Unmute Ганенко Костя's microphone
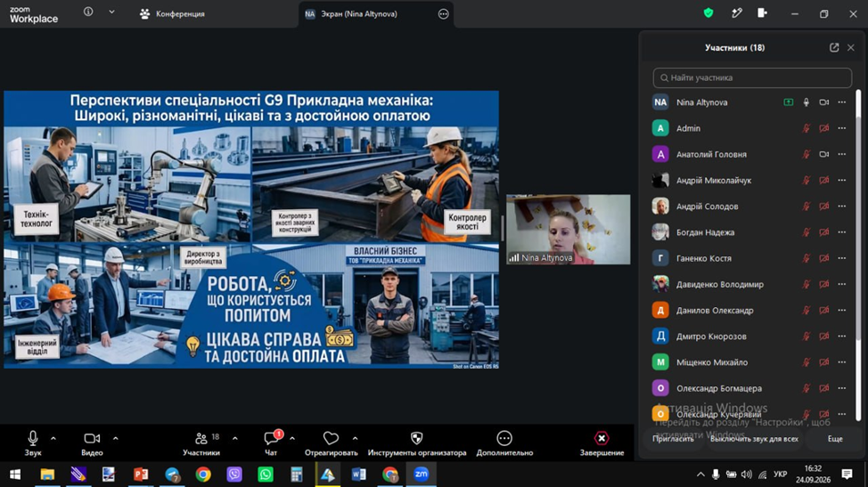 pyautogui.click(x=807, y=258)
